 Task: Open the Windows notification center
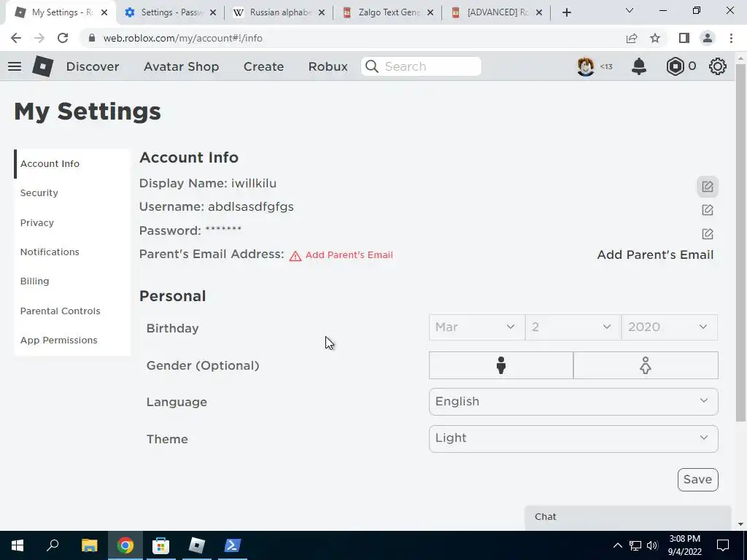click(x=723, y=545)
